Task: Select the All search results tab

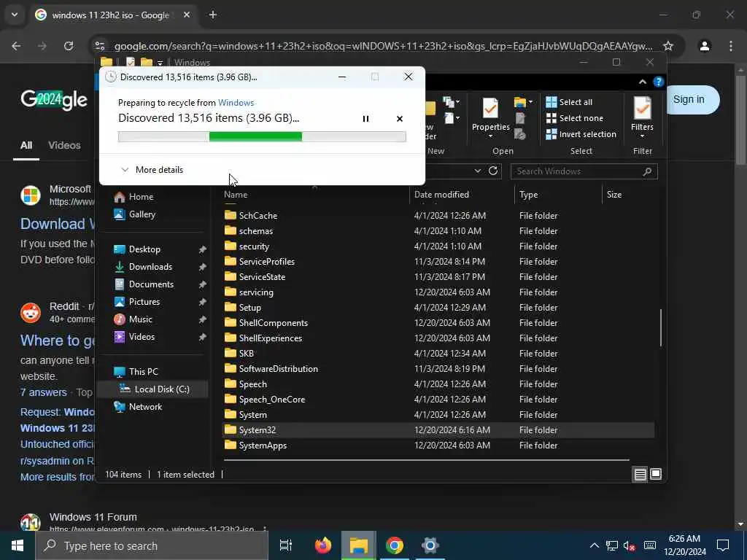Action: click(x=26, y=145)
